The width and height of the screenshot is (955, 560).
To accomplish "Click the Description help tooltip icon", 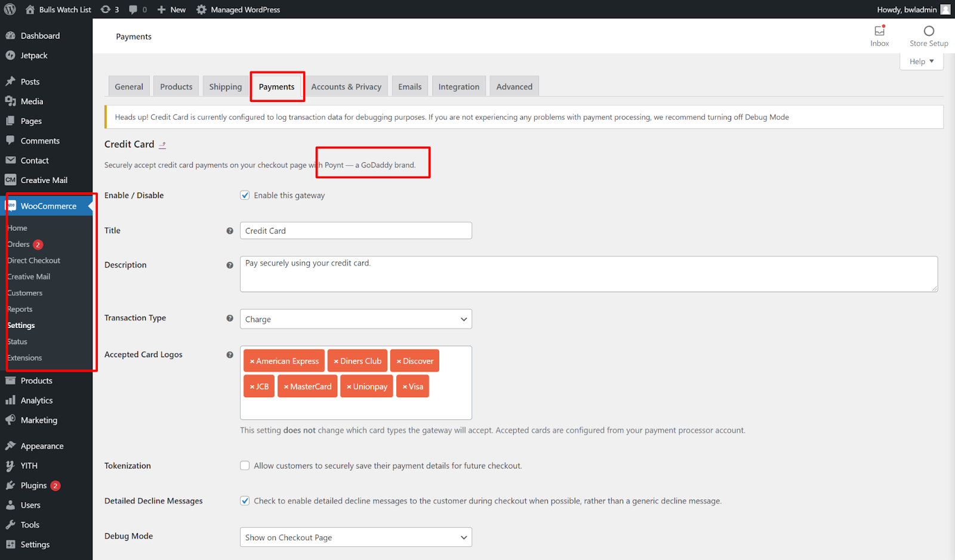I will pos(230,265).
